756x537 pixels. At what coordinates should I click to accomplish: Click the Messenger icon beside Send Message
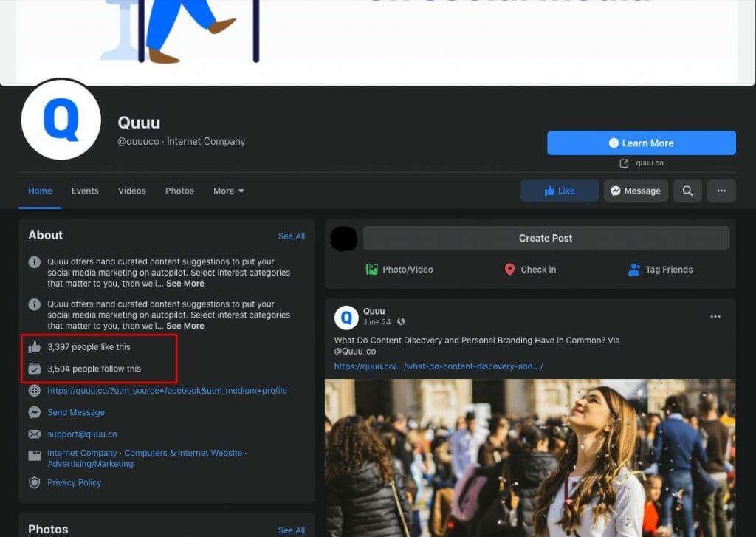tap(34, 412)
